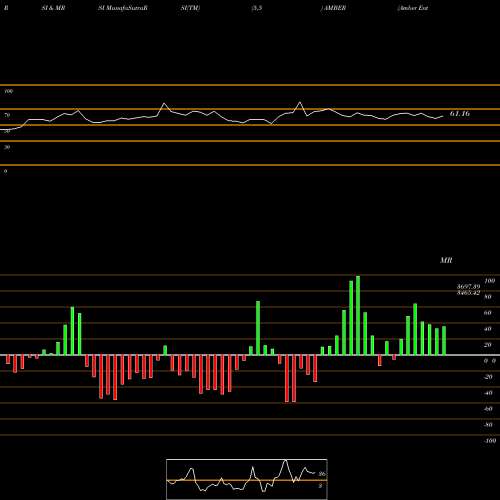500x500 pixels.
Task: Click the 'SI & MR' header text
Action: click(x=53, y=8)
